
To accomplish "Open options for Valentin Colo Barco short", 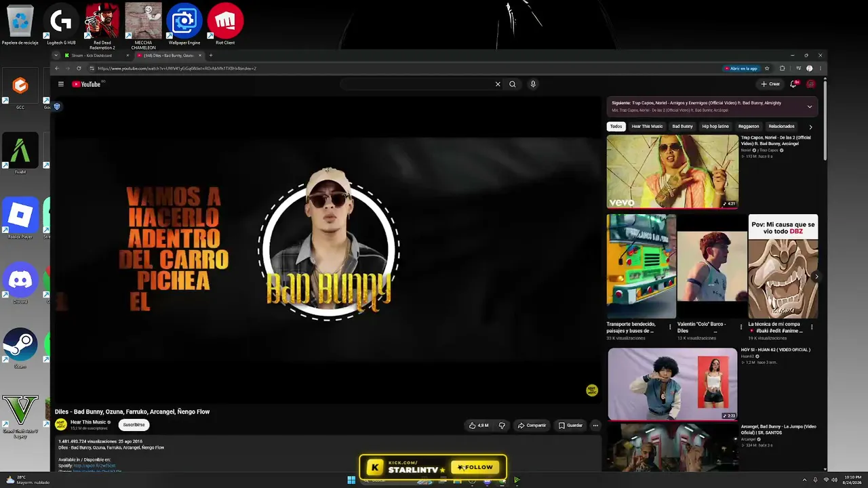I will tap(741, 327).
